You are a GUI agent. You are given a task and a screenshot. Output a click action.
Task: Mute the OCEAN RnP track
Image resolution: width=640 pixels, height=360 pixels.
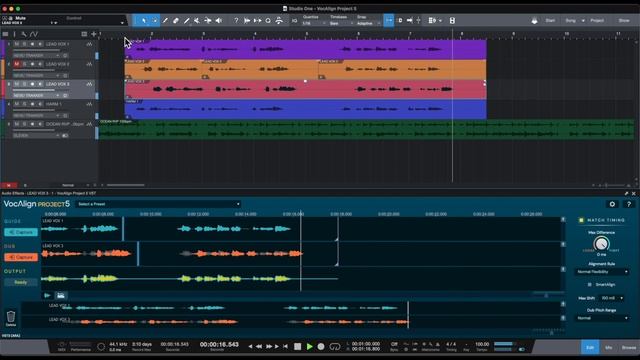coord(17,124)
